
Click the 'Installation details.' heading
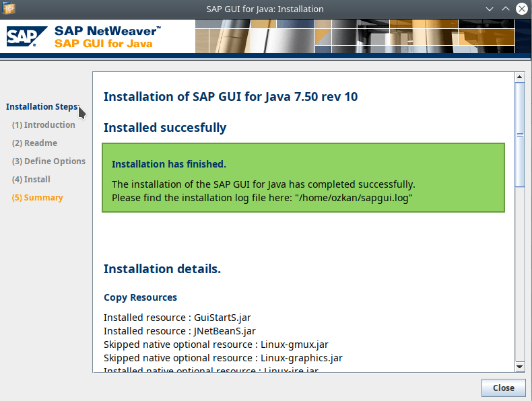pos(162,269)
